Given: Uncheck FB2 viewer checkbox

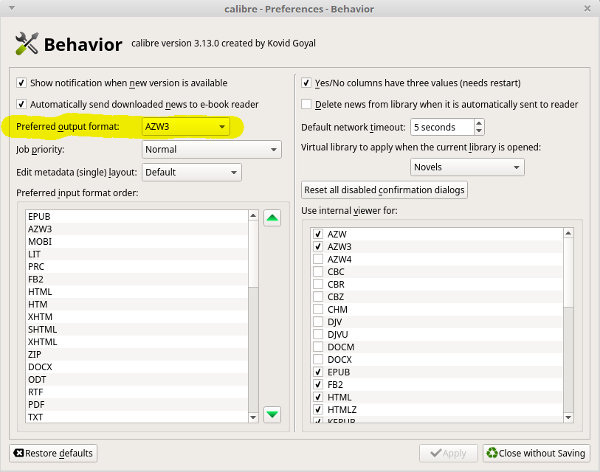Looking at the screenshot, I should click(x=318, y=384).
